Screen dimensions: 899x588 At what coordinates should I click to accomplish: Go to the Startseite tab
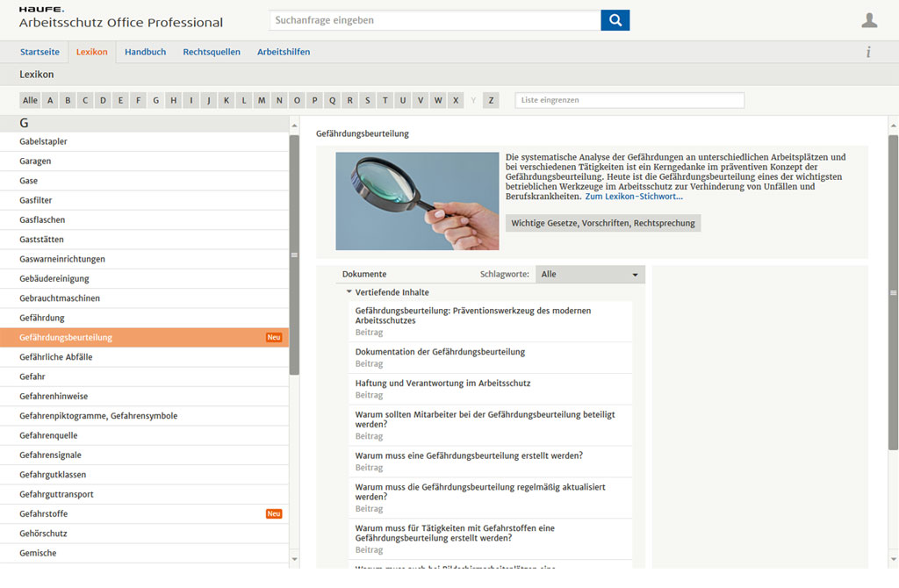tap(40, 52)
